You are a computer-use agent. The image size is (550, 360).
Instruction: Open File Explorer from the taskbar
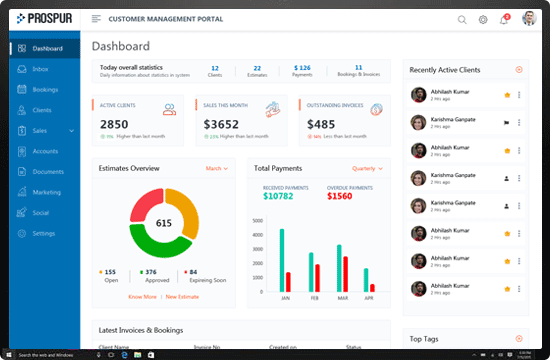[138, 355]
